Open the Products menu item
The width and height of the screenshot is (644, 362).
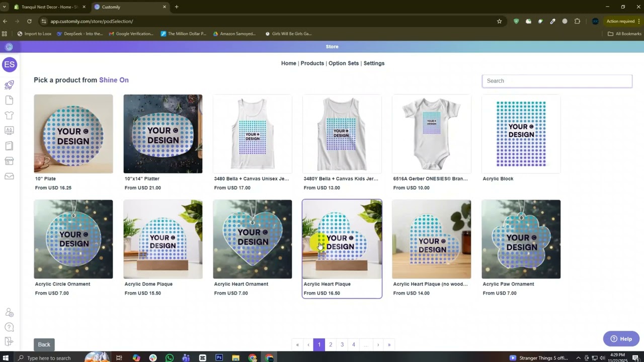312,63
